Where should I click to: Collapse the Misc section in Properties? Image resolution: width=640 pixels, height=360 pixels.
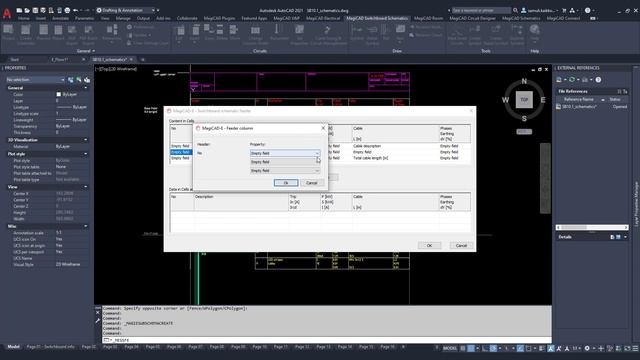85,226
